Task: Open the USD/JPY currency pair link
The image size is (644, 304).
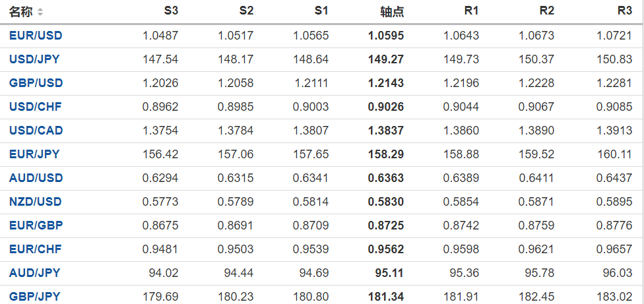Action: 34,59
